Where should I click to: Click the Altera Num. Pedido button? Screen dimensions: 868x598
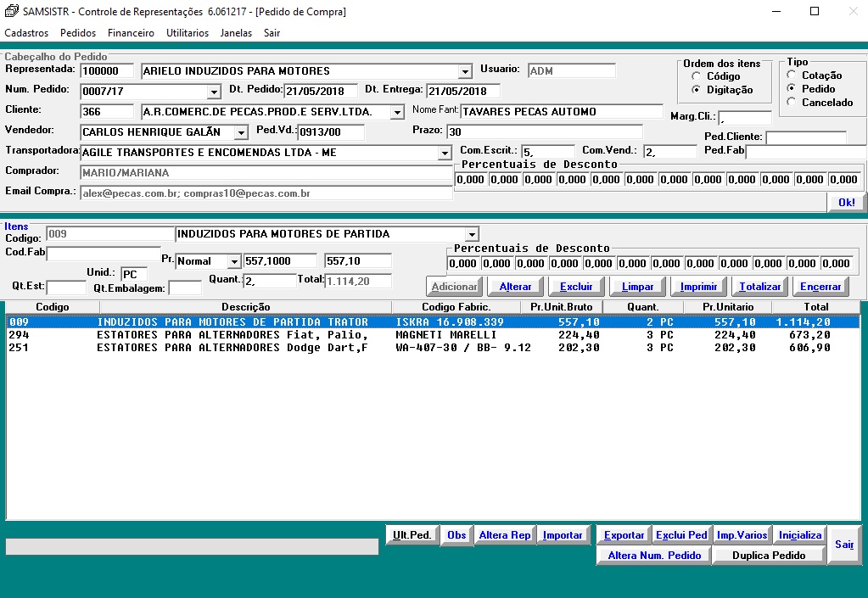pos(654,556)
